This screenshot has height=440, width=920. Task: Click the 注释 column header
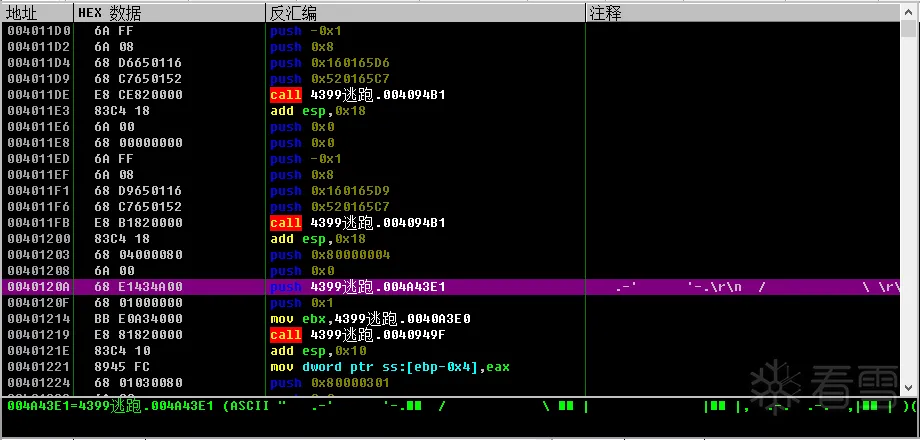(743, 13)
